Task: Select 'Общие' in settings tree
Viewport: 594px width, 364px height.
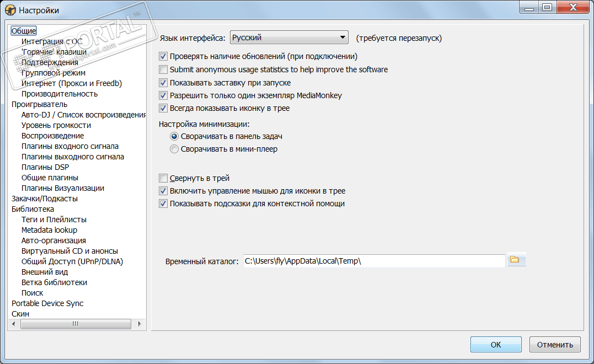Action: pyautogui.click(x=24, y=31)
